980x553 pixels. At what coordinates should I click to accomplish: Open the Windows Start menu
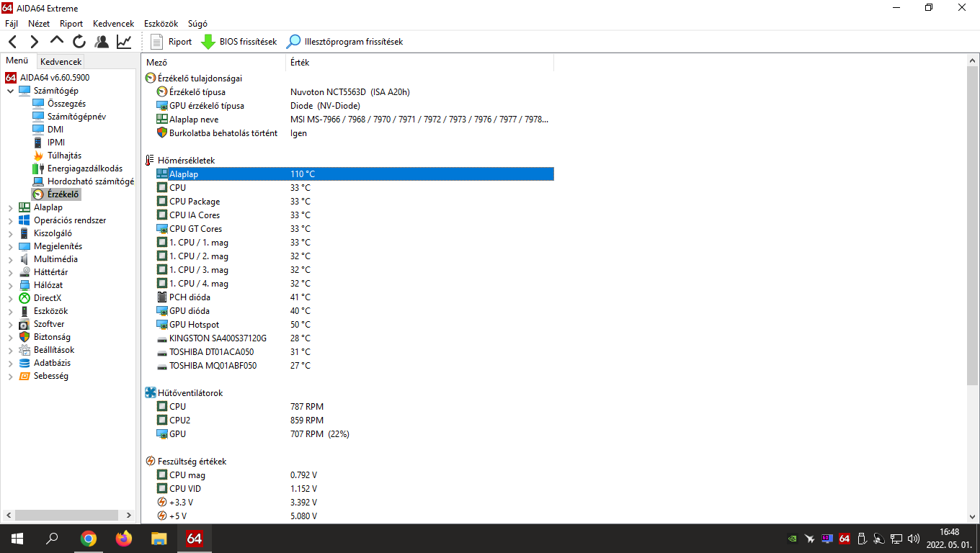pos(17,538)
